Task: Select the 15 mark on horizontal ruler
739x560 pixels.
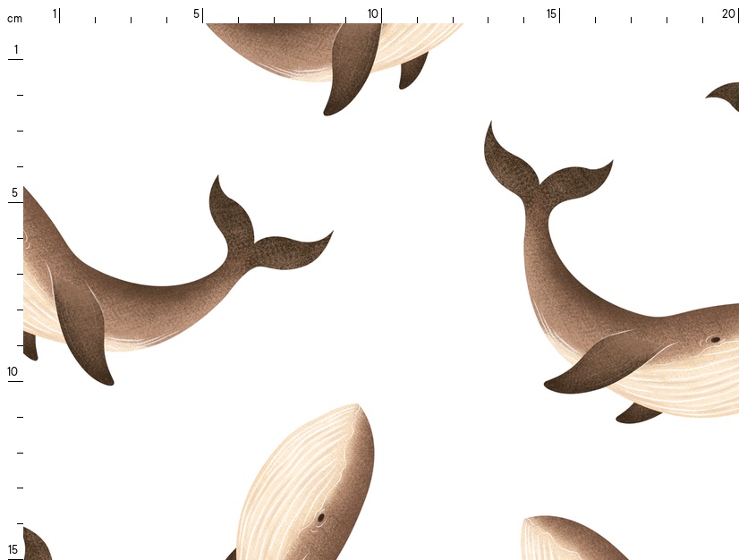Action: [x=553, y=13]
